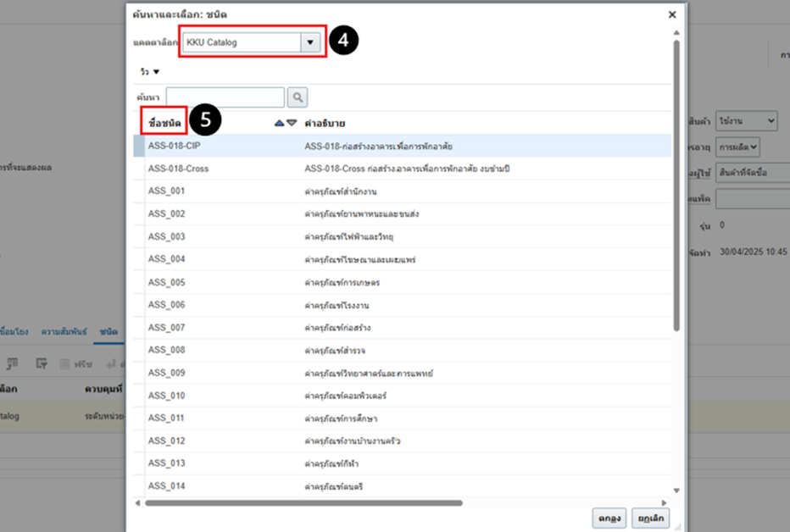
Task: Select the ASS_014 row
Action: tap(166, 486)
